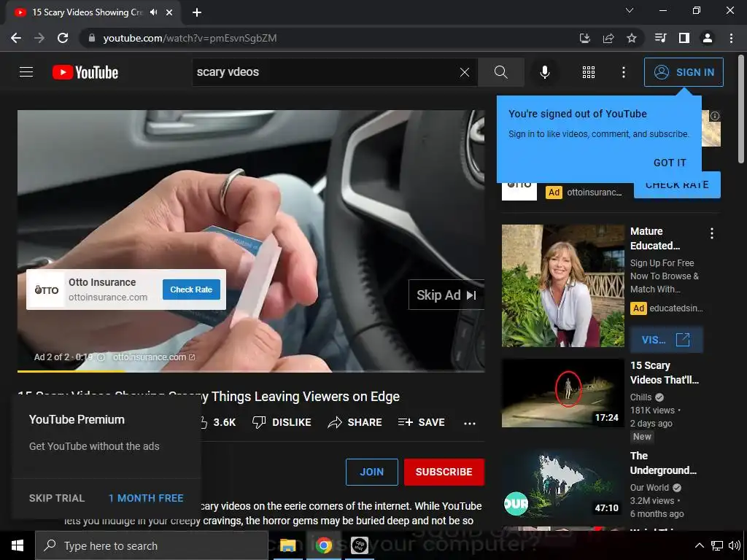The width and height of the screenshot is (747, 560).
Task: Go to YouTube home via logo
Action: (x=85, y=72)
